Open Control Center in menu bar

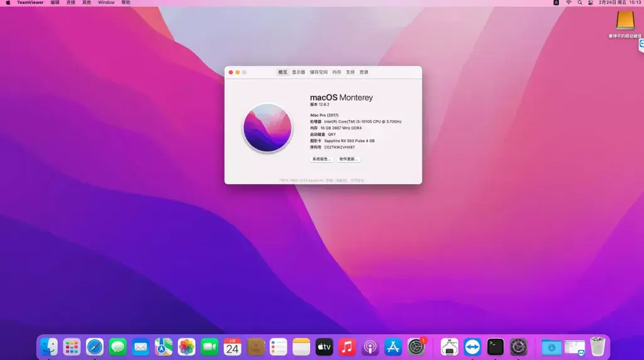click(591, 3)
